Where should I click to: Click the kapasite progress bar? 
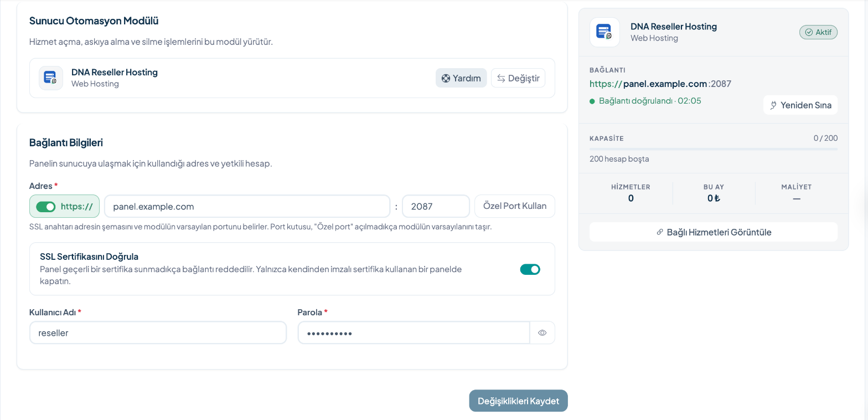coord(714,149)
